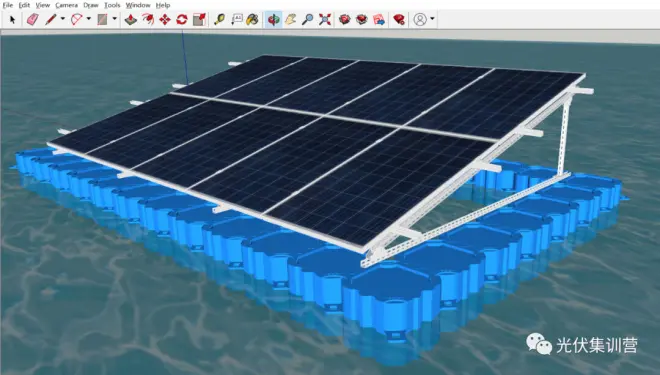The width and height of the screenshot is (660, 375).
Task: Open the Window menu
Action: pyautogui.click(x=138, y=5)
